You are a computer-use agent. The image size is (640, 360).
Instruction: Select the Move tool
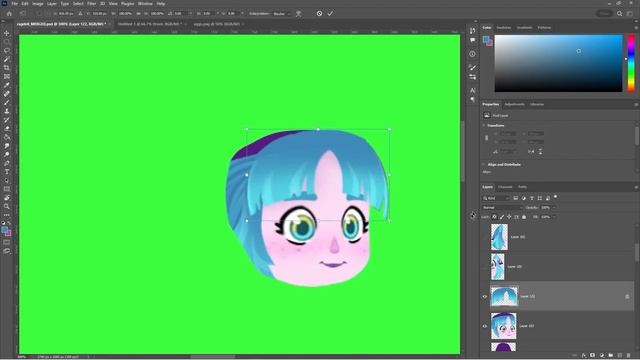(x=7, y=33)
